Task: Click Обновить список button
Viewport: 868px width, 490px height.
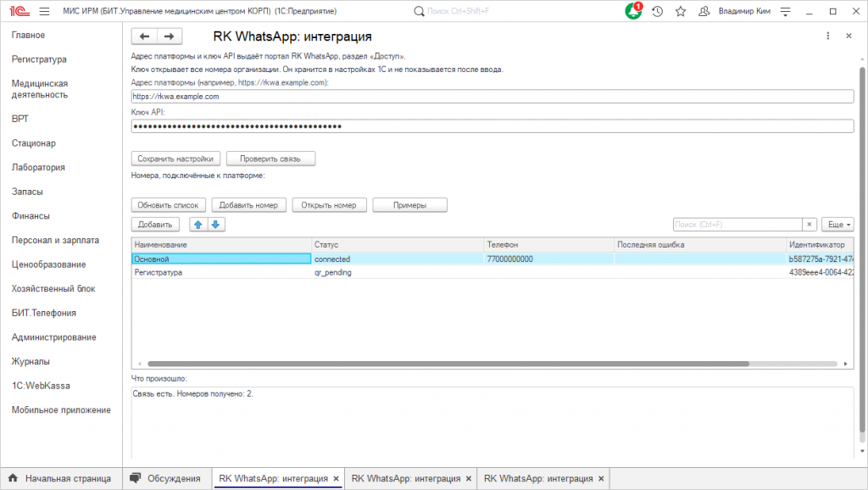Action: click(169, 205)
